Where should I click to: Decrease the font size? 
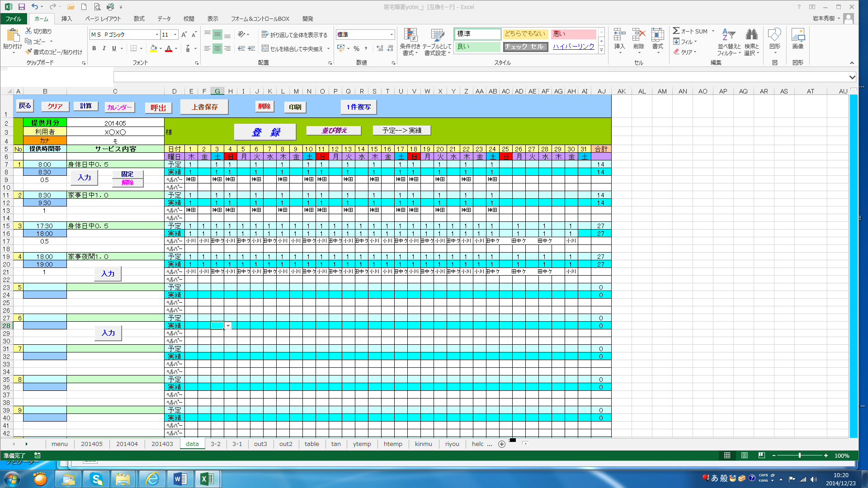tap(194, 35)
